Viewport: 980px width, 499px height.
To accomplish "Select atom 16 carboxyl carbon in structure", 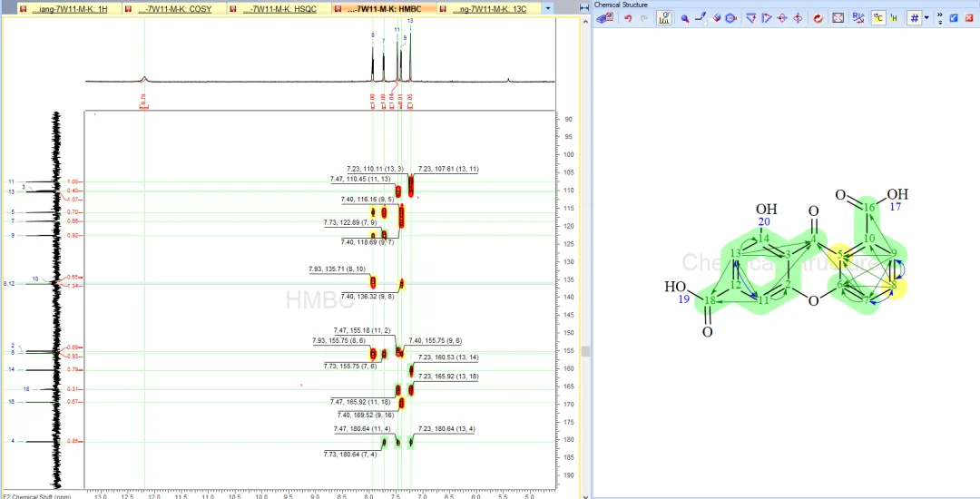I will (868, 208).
